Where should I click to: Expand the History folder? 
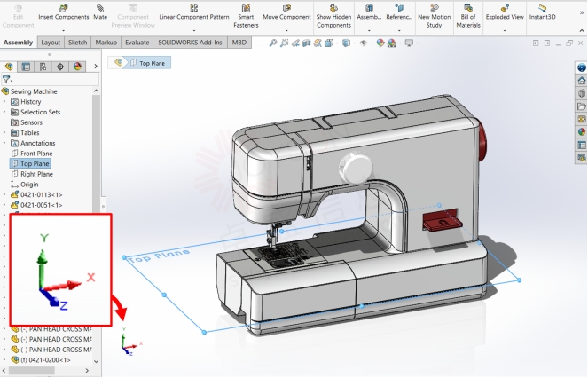click(4, 101)
